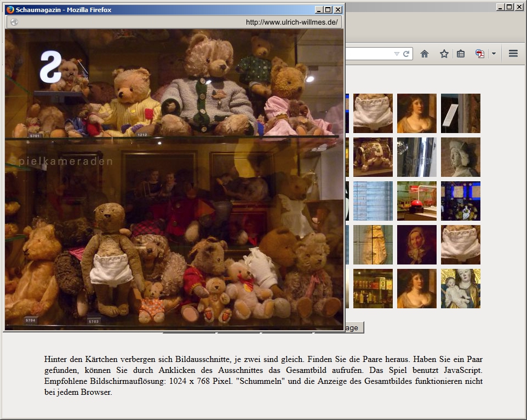Select the Madonna with child statue card

pyautogui.click(x=461, y=289)
